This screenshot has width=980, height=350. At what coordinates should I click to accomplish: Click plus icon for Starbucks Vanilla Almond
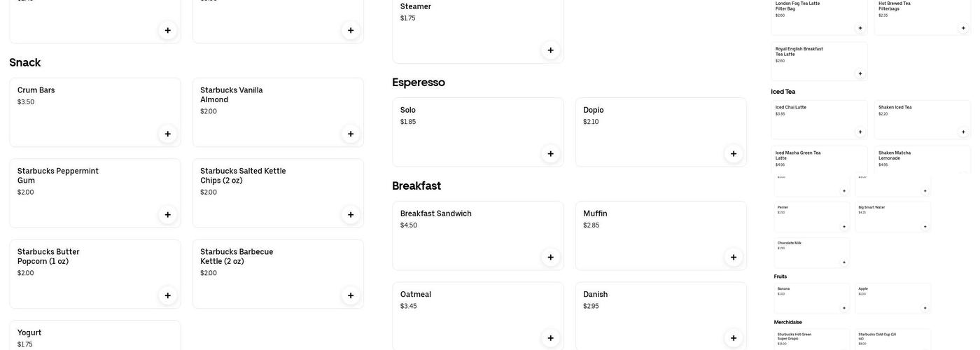pyautogui.click(x=351, y=134)
